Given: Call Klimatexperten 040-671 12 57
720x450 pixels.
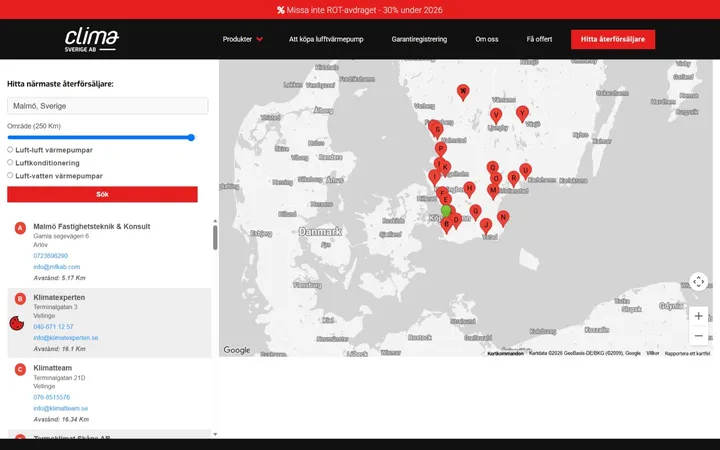Looking at the screenshot, I should 53,326.
